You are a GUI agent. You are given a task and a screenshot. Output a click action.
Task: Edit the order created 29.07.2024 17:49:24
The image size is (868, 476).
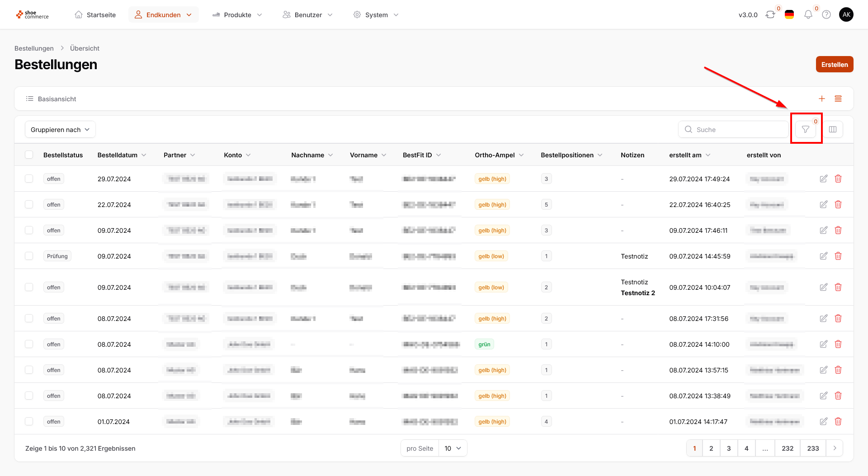pos(823,179)
